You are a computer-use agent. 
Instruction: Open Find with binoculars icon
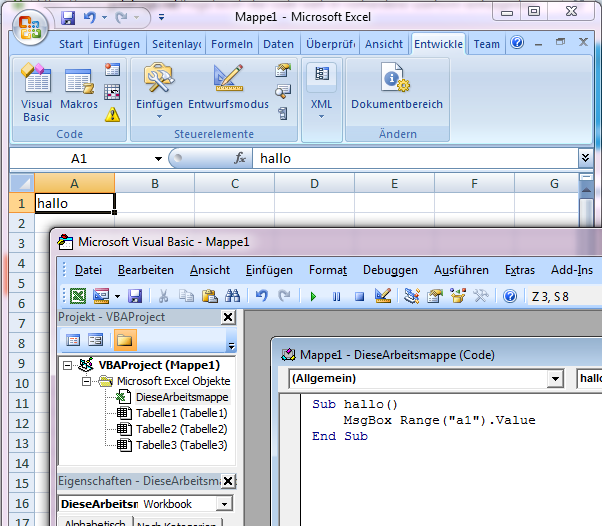[x=233, y=296]
